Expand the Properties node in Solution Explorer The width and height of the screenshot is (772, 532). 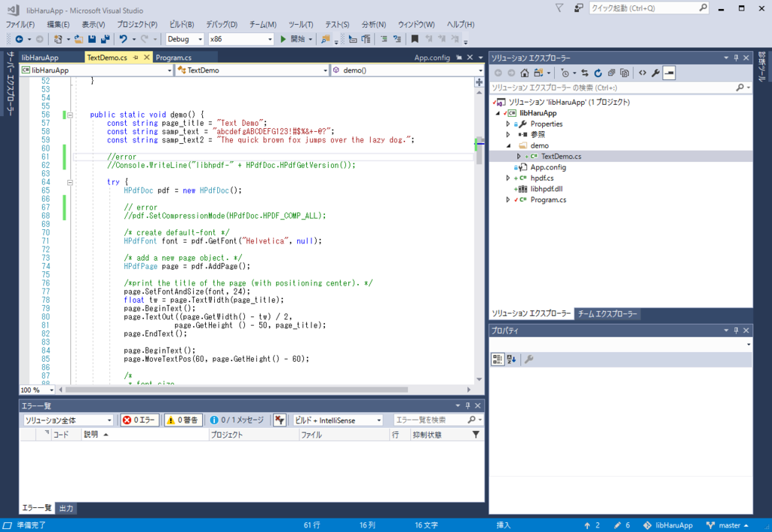point(508,124)
